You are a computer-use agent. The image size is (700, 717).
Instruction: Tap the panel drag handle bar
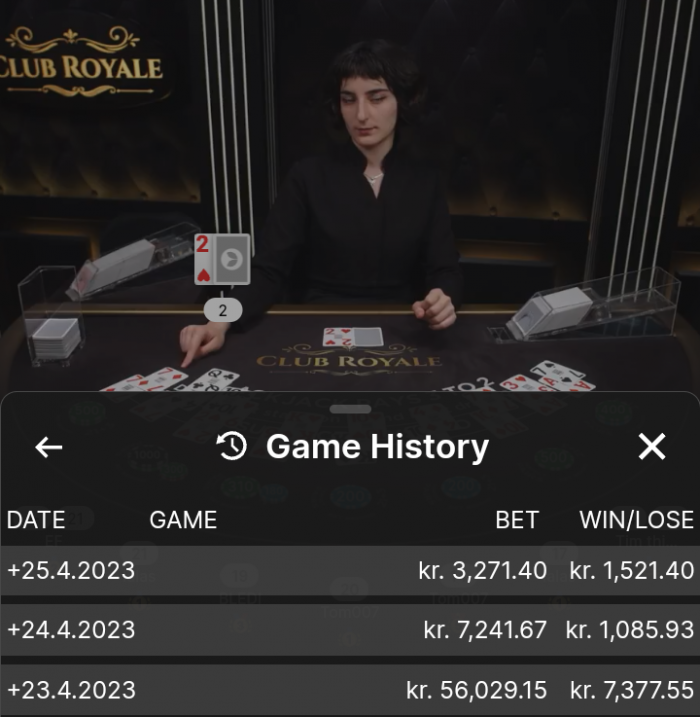point(350,409)
